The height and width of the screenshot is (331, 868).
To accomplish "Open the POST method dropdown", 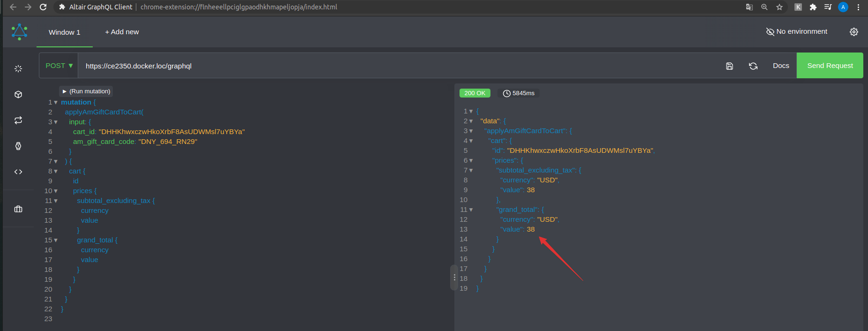I will point(59,66).
